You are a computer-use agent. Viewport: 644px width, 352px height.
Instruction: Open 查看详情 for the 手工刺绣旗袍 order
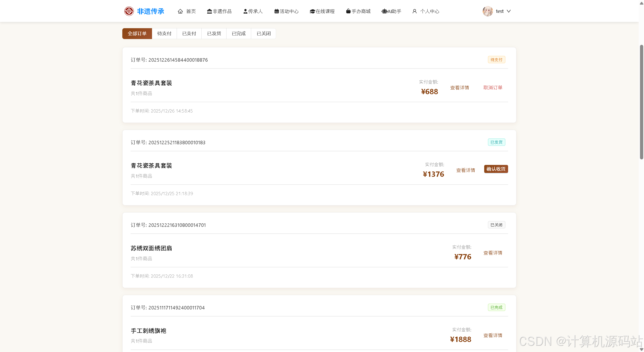(x=493, y=335)
